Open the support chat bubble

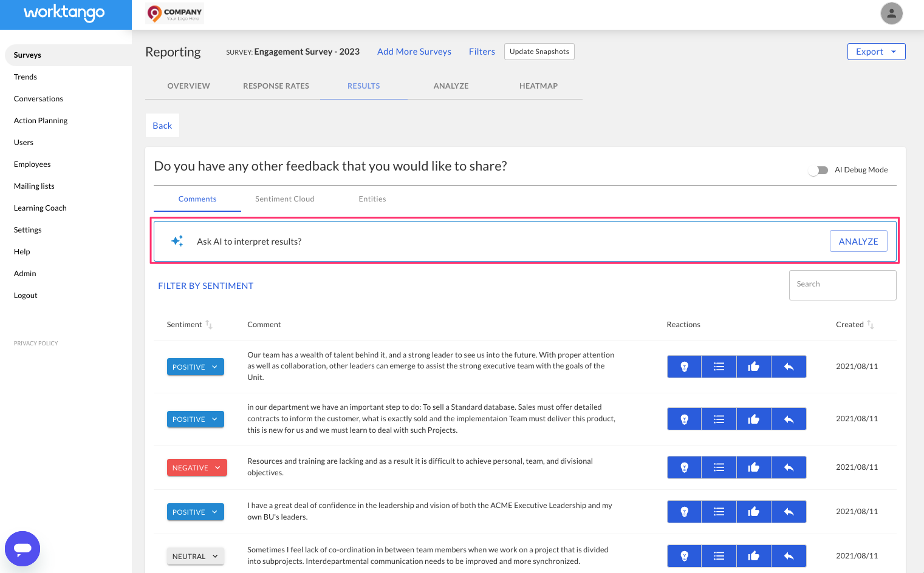coord(22,548)
